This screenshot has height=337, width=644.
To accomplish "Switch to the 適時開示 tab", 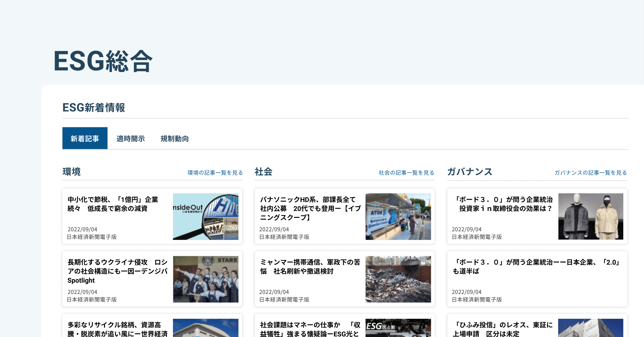I will 130,139.
